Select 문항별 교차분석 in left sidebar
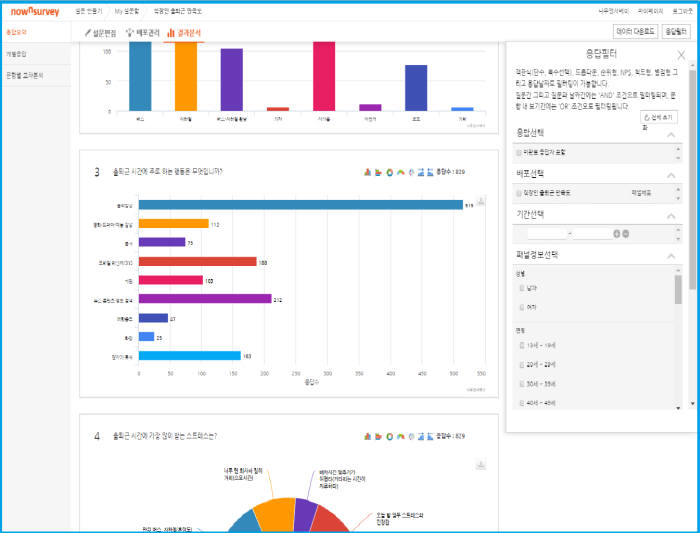700x533 pixels. pyautogui.click(x=25, y=75)
